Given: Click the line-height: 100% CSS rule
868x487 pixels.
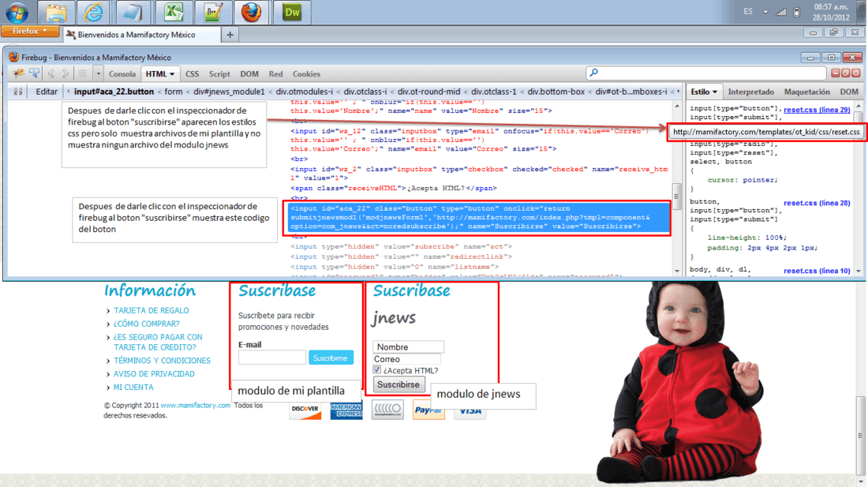Looking at the screenshot, I should (746, 238).
